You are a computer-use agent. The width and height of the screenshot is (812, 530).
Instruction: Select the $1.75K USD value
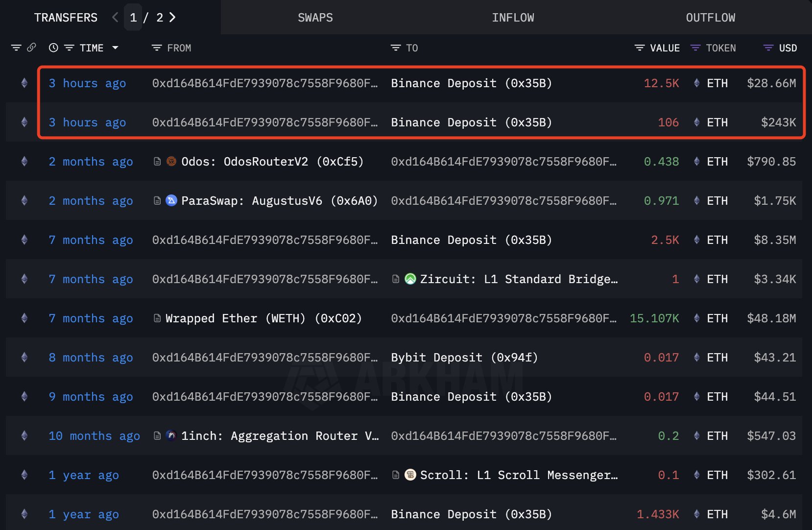coord(775,201)
